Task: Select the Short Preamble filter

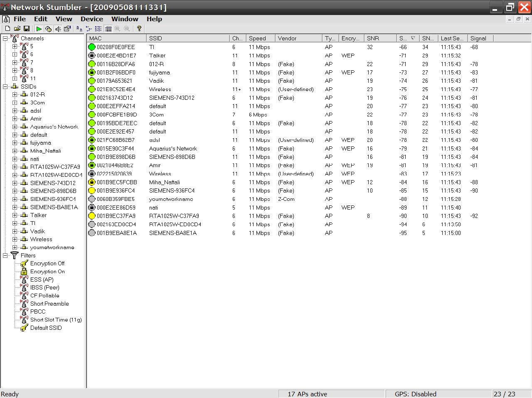Action: click(49, 304)
